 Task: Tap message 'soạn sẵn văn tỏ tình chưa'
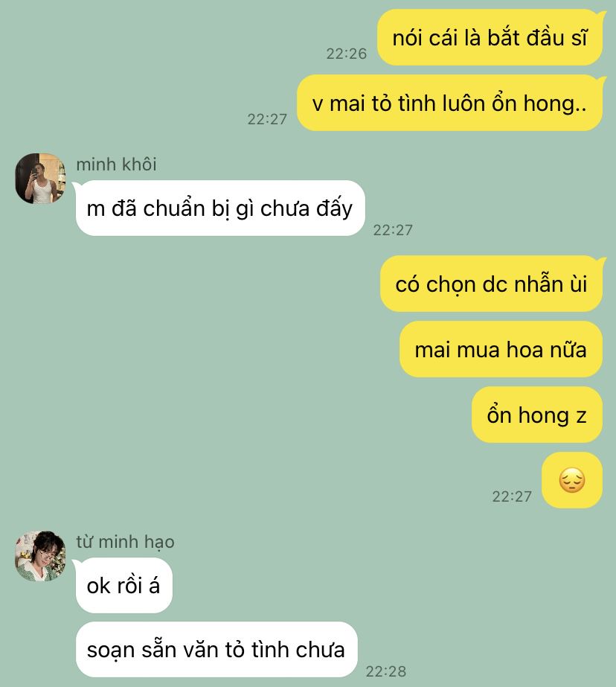coord(216,649)
